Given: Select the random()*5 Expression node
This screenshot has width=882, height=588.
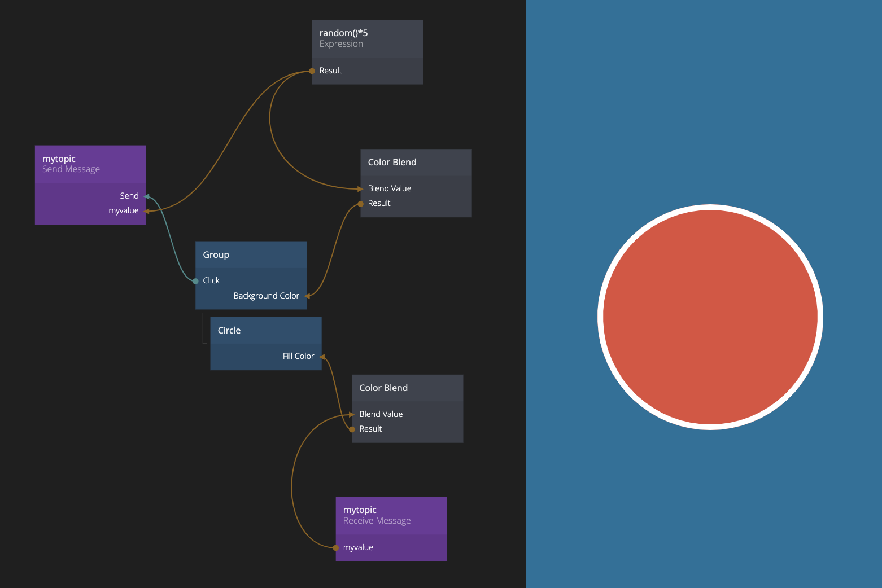Looking at the screenshot, I should (x=367, y=38).
